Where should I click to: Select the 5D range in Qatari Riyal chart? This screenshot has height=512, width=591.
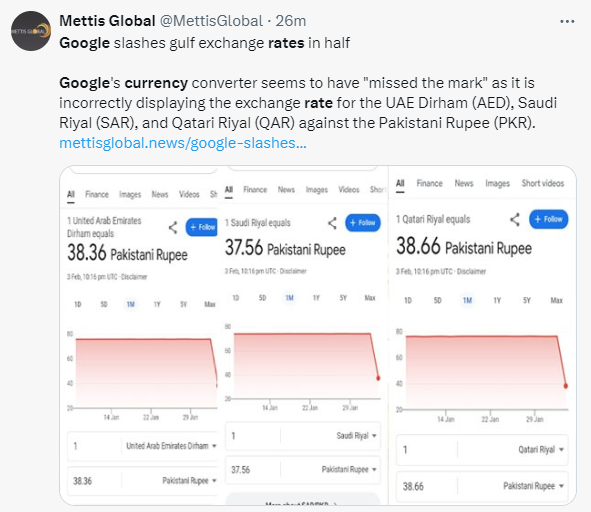437,300
